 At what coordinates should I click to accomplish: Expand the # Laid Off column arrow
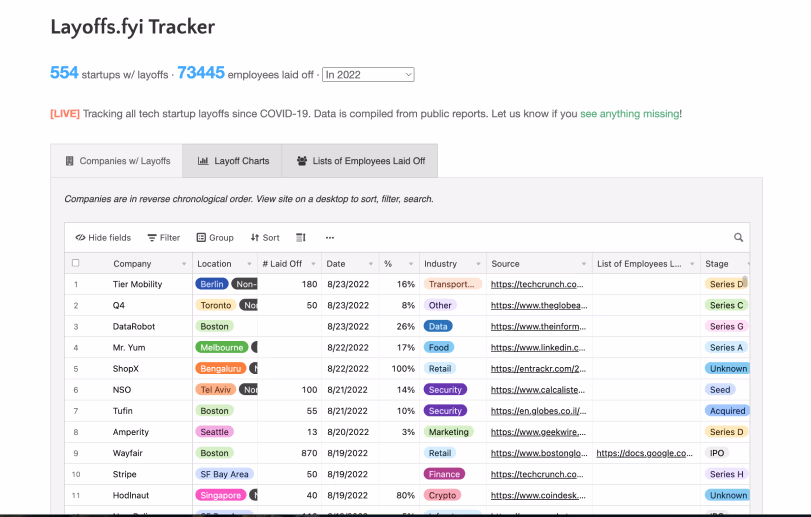[x=313, y=264]
